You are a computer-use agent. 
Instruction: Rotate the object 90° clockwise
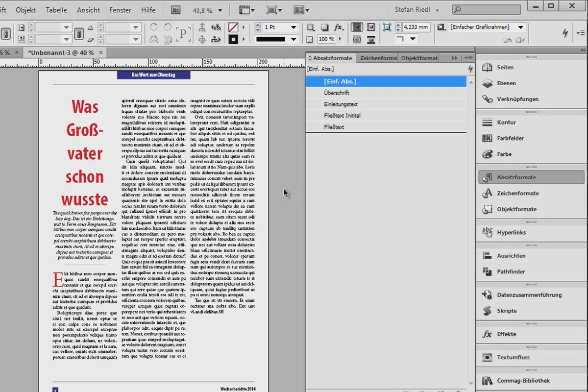[x=154, y=27]
